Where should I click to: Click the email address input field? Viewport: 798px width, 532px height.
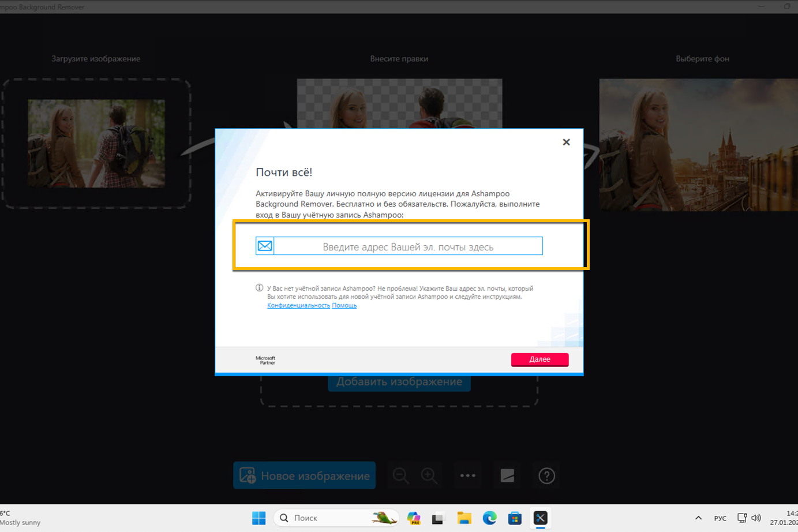tap(408, 246)
